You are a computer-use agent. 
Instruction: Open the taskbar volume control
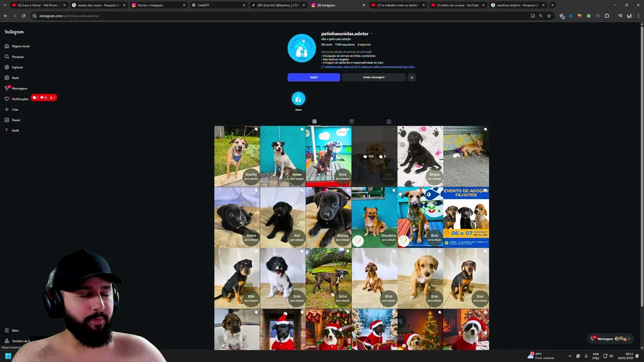tap(611, 356)
